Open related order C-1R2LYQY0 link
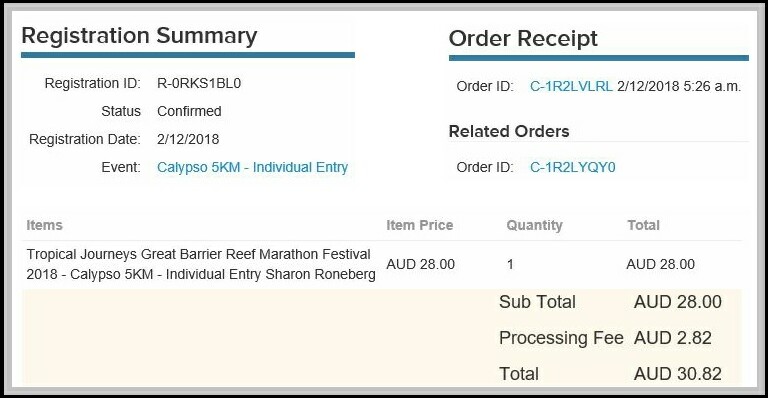The image size is (768, 398). [573, 167]
